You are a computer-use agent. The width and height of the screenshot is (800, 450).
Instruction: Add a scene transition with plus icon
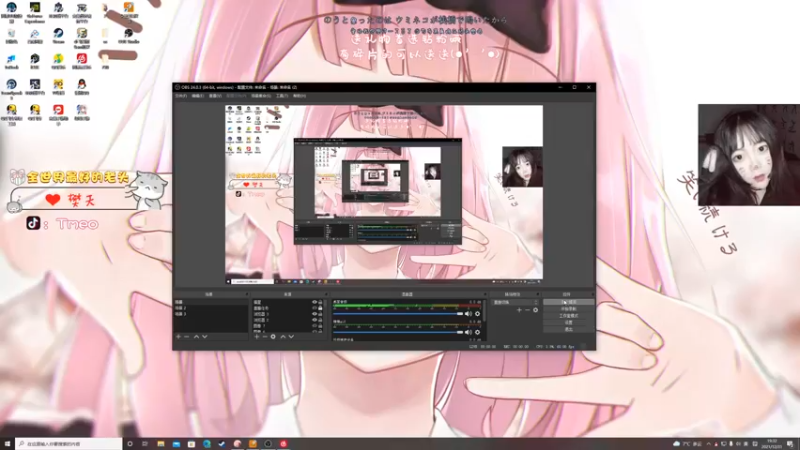tap(519, 310)
